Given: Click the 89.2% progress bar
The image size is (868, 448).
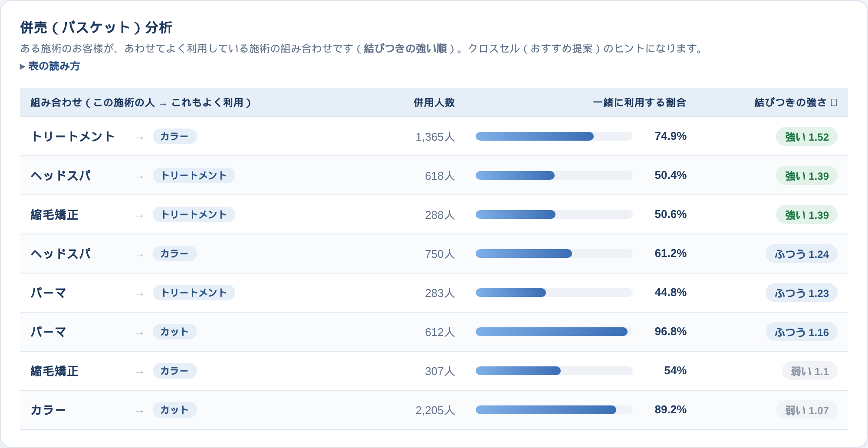Looking at the screenshot, I should point(554,410).
